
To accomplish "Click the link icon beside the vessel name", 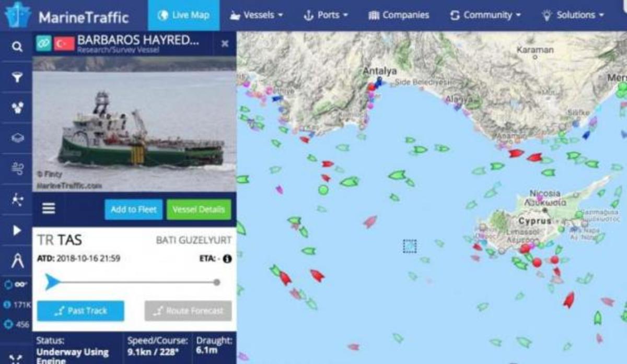I will pos(44,43).
